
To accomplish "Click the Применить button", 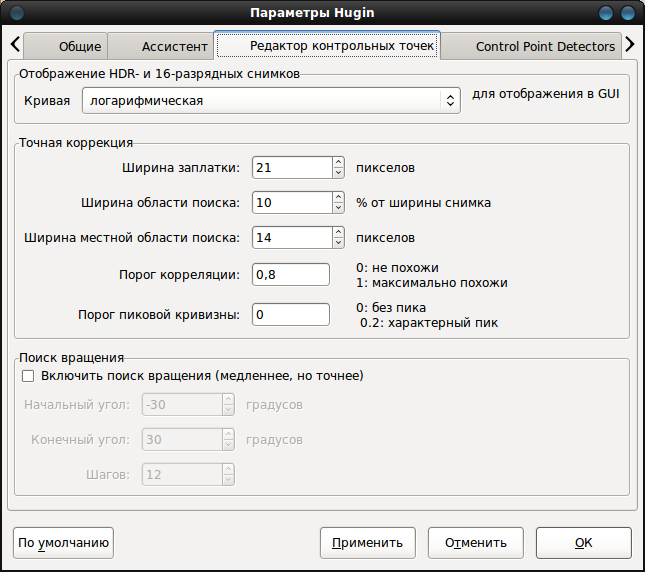I will click(x=368, y=543).
